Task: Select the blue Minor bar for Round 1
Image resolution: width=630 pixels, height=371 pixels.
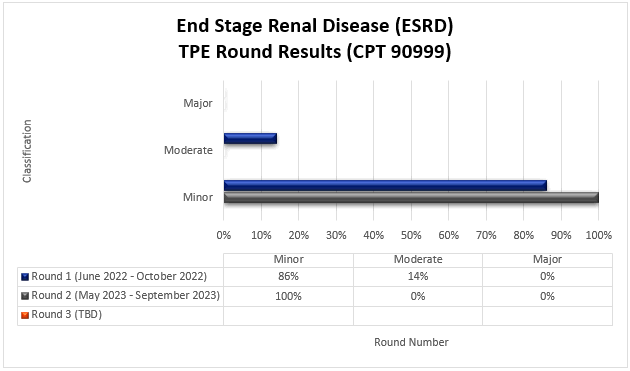Action: click(x=385, y=185)
